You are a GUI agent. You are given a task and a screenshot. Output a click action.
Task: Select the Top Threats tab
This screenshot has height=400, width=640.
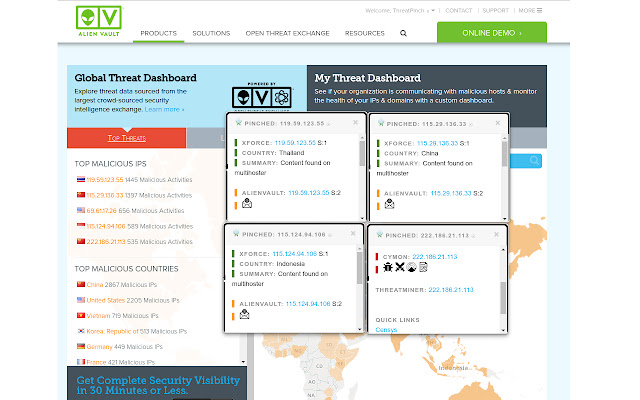point(127,138)
